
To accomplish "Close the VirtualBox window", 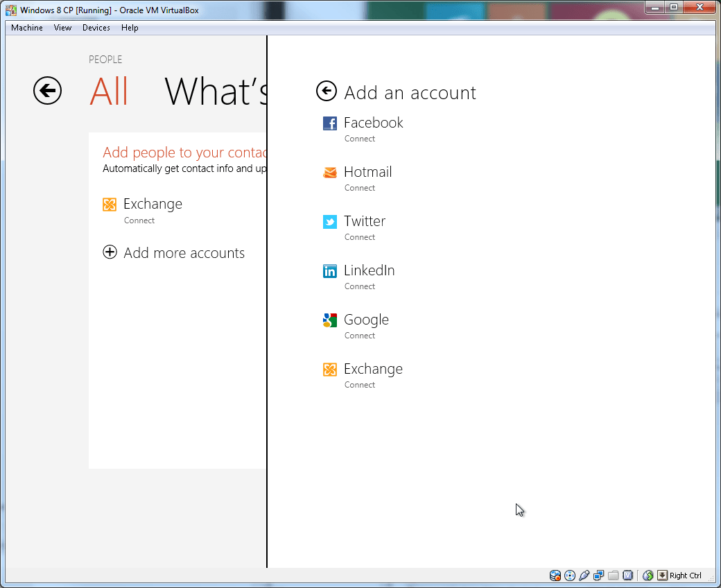I will click(x=700, y=7).
